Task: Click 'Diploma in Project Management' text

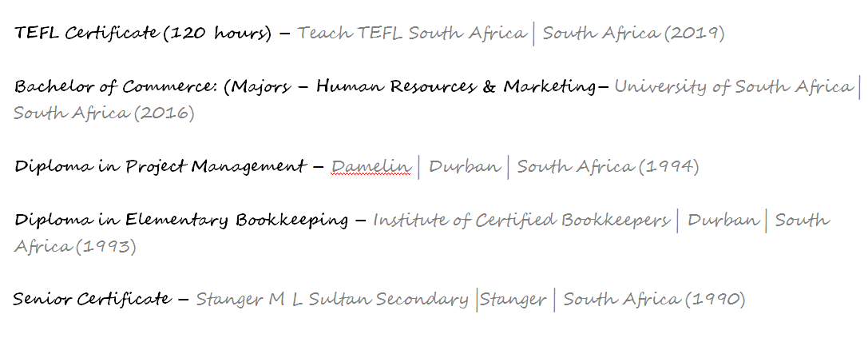Action: click(160, 167)
